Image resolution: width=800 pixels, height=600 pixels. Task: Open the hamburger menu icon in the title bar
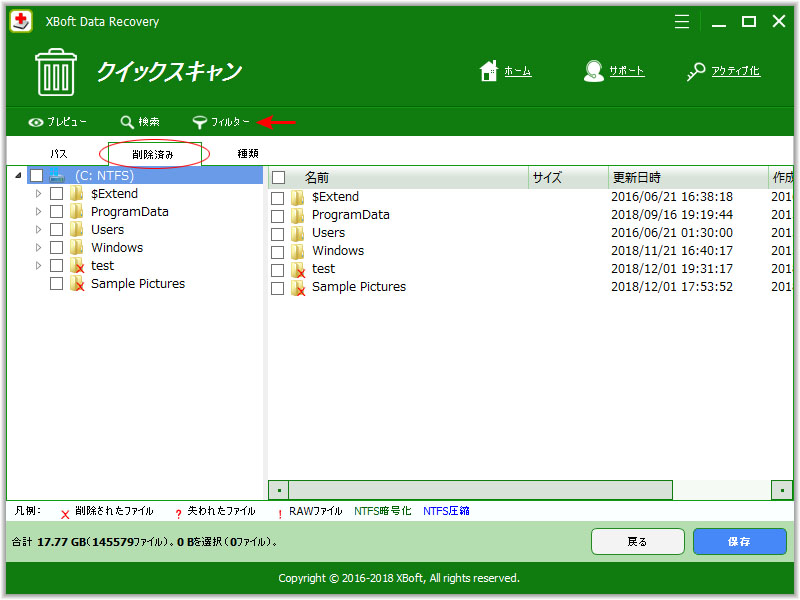click(682, 21)
